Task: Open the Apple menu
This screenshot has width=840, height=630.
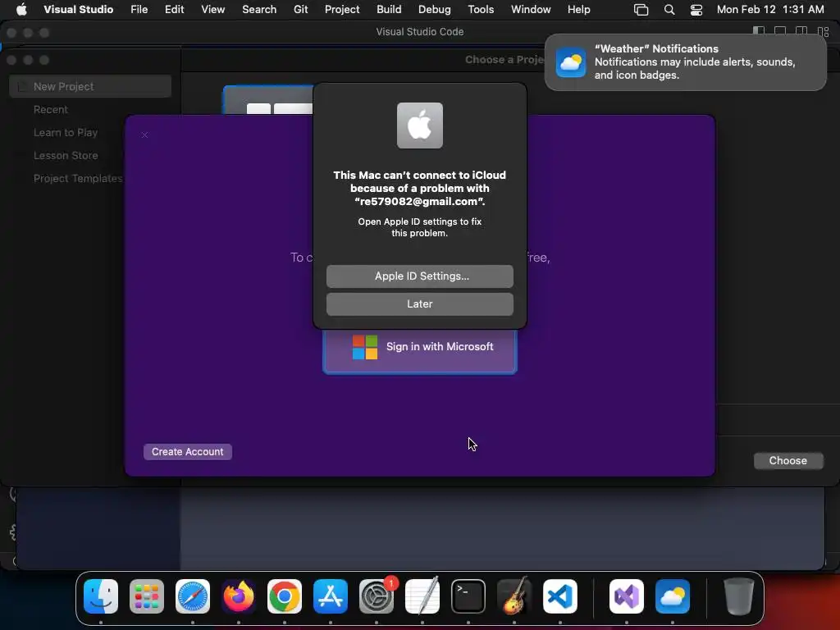Action: (x=21, y=9)
